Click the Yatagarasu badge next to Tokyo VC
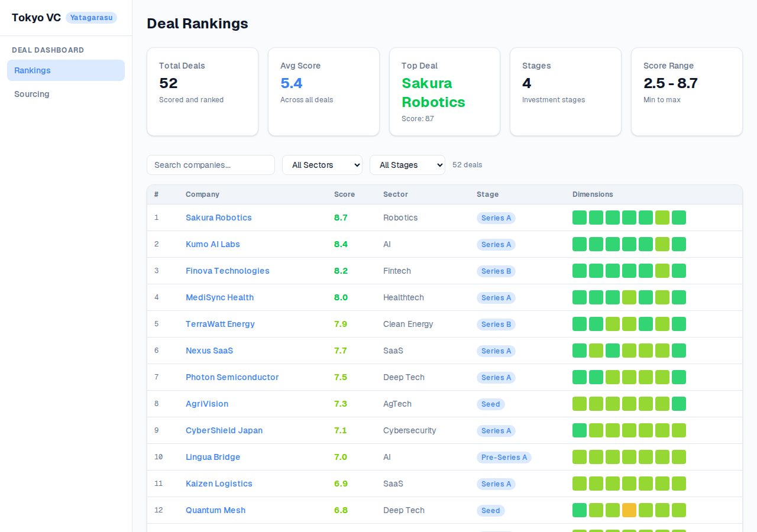The width and height of the screenshot is (757, 532). (91, 18)
